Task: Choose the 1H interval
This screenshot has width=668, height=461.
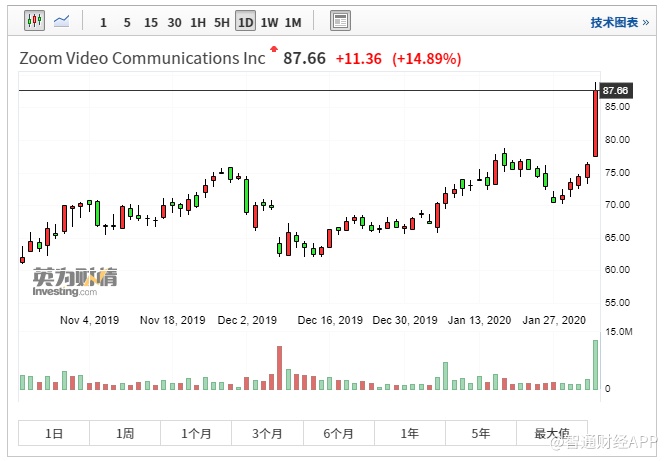Action: point(198,22)
